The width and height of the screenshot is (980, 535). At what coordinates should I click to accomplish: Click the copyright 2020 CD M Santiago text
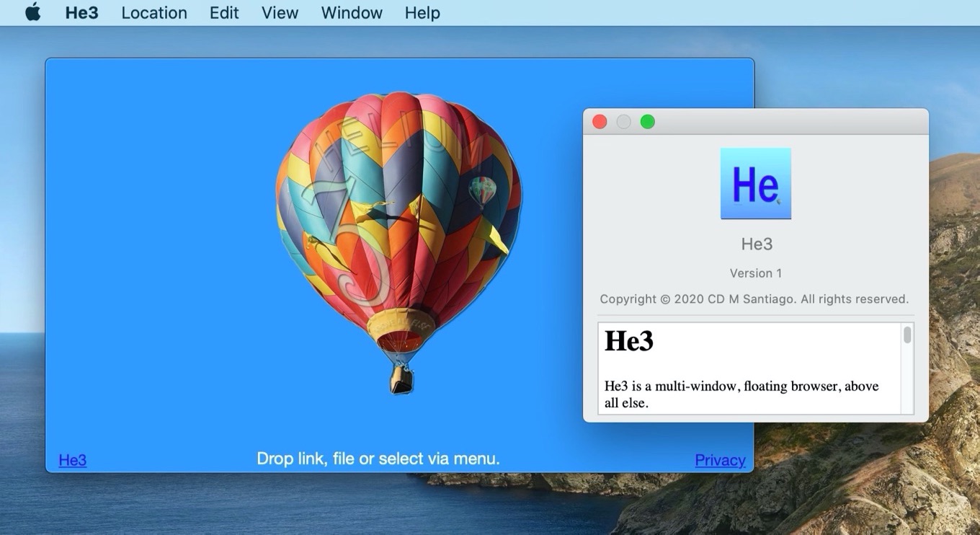coord(754,299)
